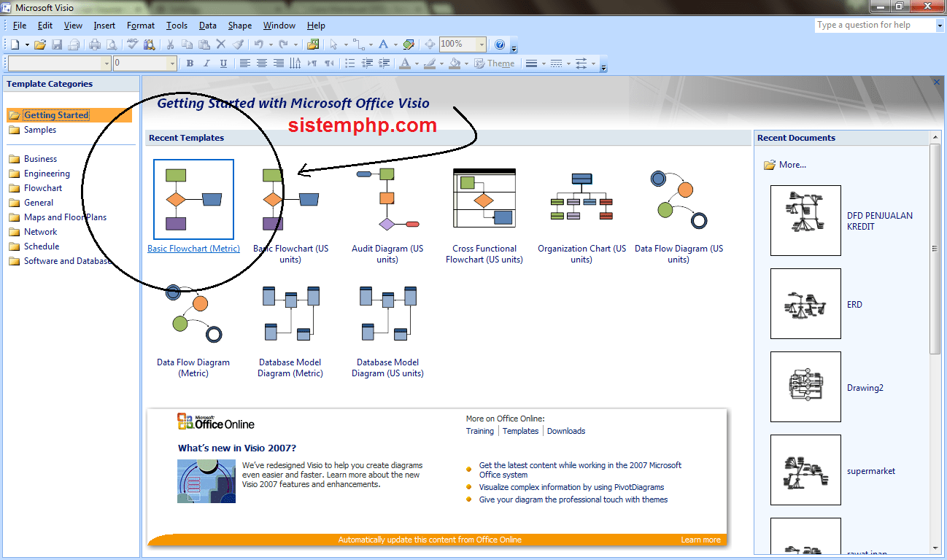The height and width of the screenshot is (560, 947).
Task: Select the Audit Diagram (US units) template
Action: pyautogui.click(x=387, y=214)
